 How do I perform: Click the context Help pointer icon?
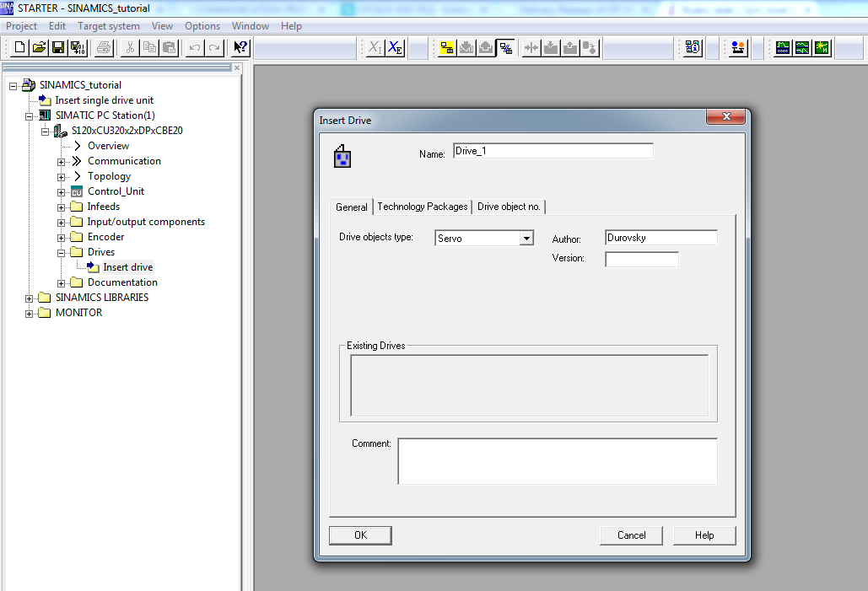[240, 47]
